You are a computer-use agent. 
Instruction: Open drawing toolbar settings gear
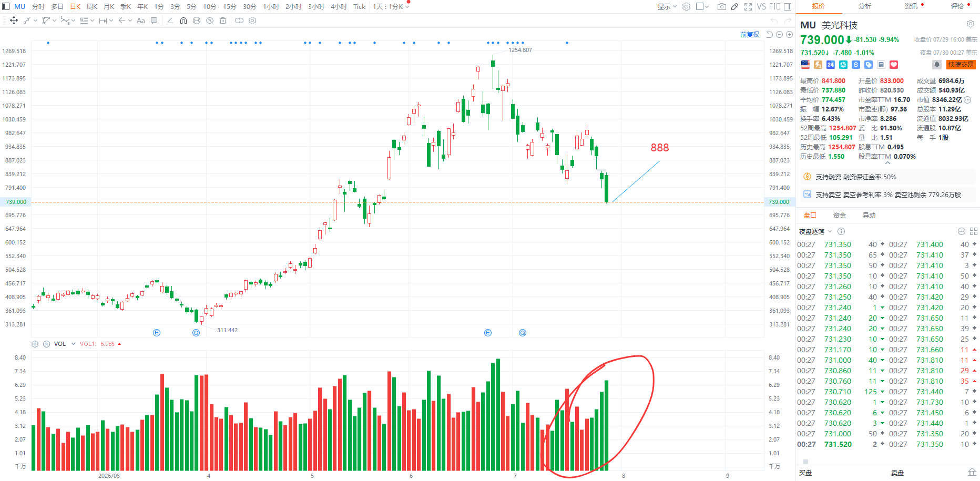(x=252, y=21)
